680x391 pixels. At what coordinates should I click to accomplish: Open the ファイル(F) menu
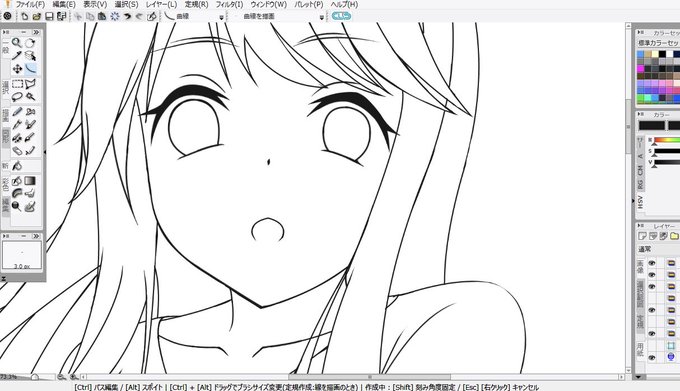(x=30, y=4)
